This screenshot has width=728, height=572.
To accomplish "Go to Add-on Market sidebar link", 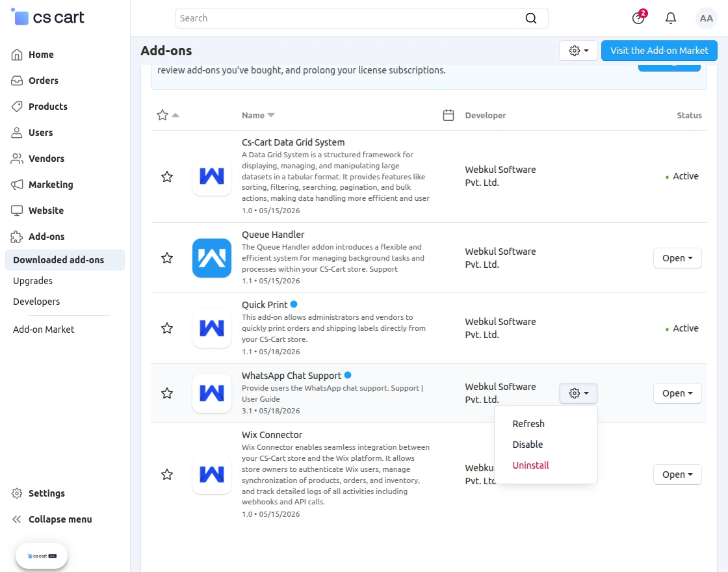I will pyautogui.click(x=44, y=330).
